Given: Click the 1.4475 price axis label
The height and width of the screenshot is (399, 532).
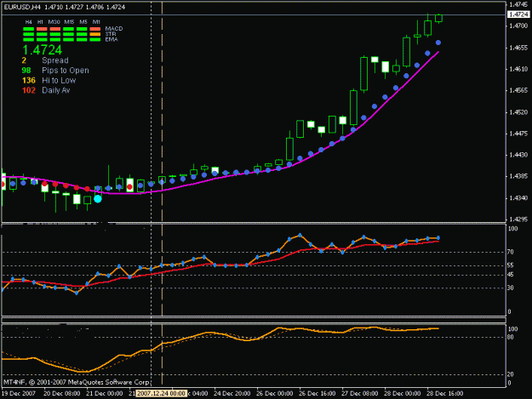Looking at the screenshot, I should (x=518, y=134).
